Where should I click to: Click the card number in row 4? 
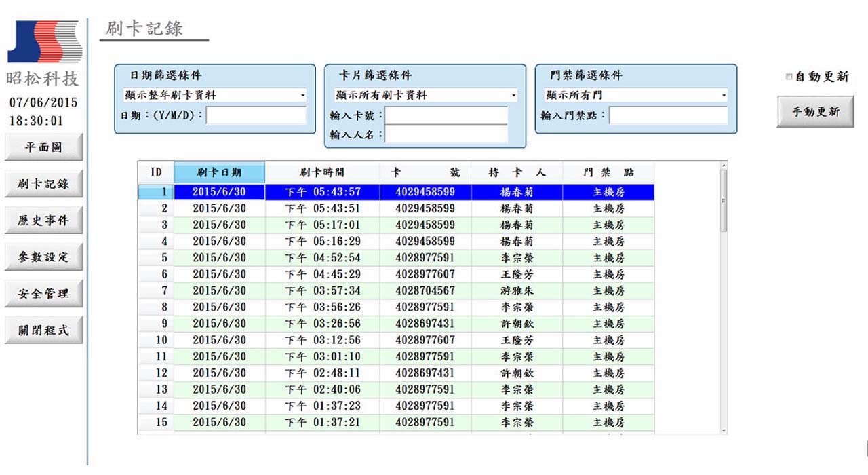[x=425, y=242]
